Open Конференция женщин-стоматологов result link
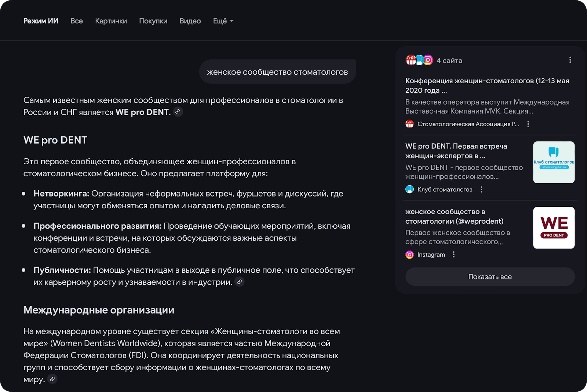 pos(487,85)
